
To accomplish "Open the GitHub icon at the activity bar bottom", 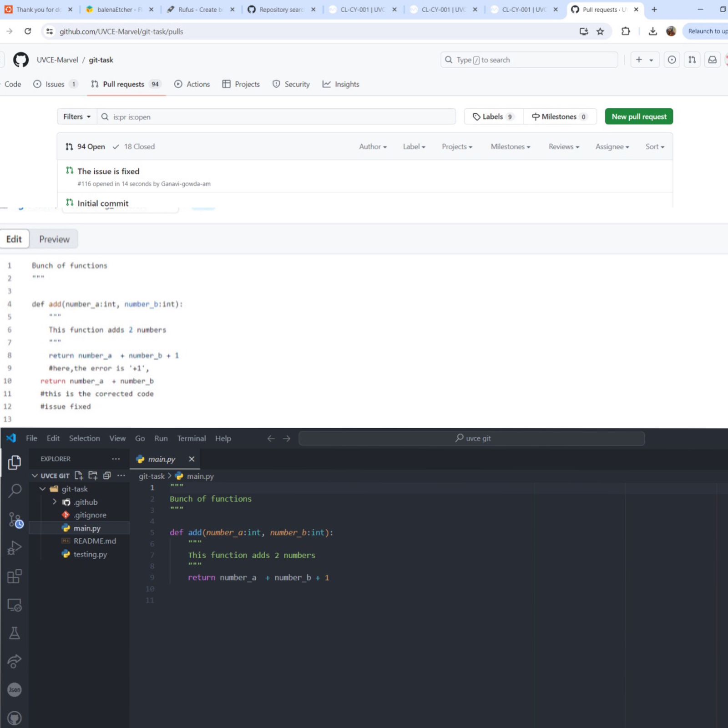I will (x=15, y=718).
